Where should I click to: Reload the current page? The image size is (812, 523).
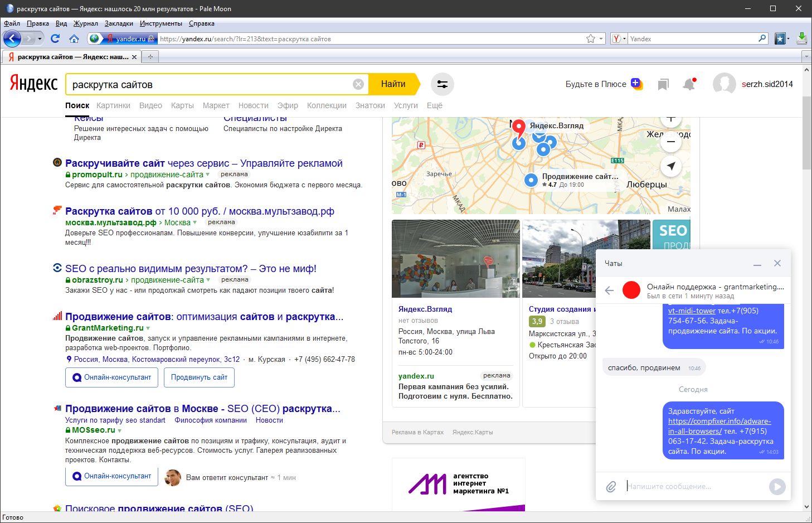(55, 38)
